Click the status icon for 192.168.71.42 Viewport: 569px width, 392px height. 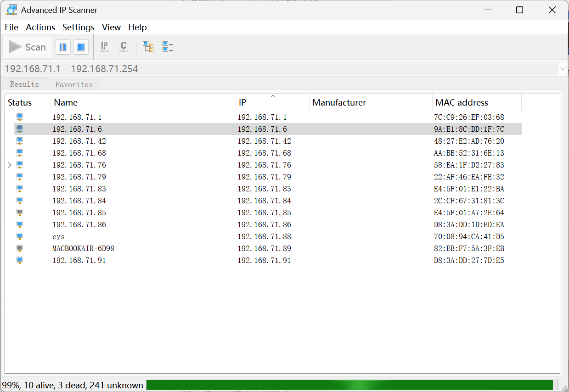(20, 141)
